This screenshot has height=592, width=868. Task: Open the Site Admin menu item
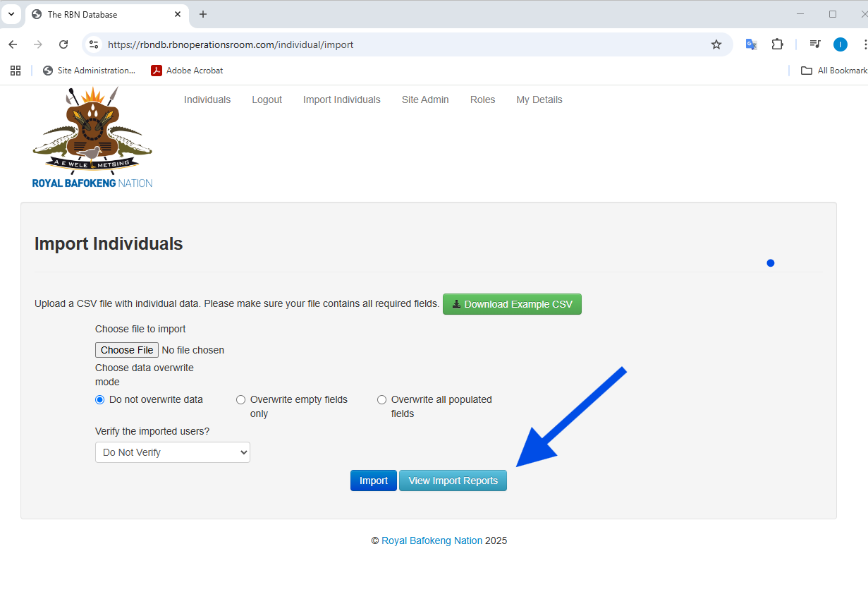tap(425, 99)
